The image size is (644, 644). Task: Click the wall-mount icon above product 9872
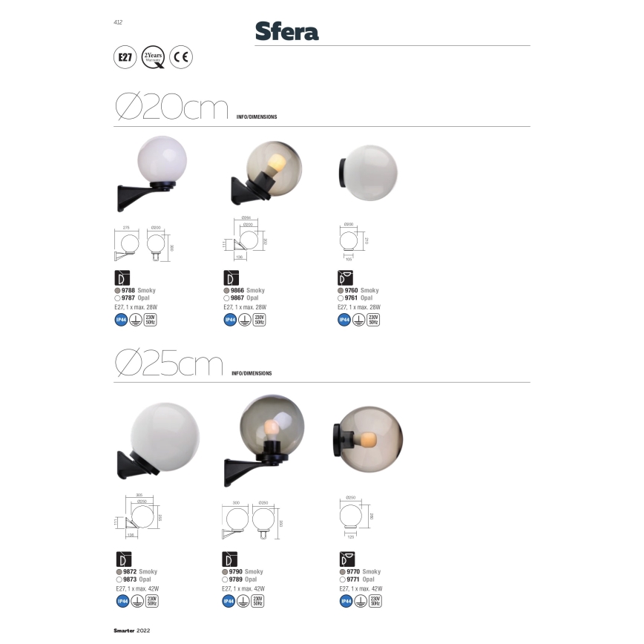coord(124,559)
